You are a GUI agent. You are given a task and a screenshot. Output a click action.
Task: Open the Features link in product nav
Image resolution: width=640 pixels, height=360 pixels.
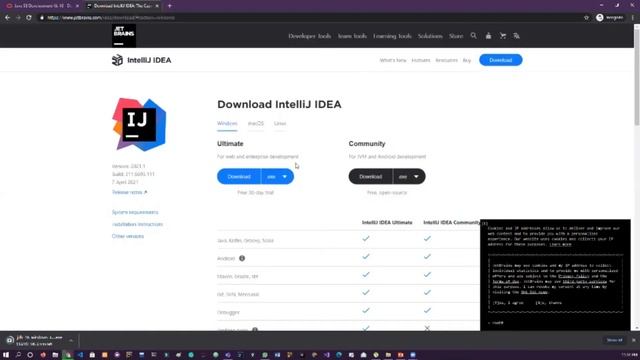point(421,60)
